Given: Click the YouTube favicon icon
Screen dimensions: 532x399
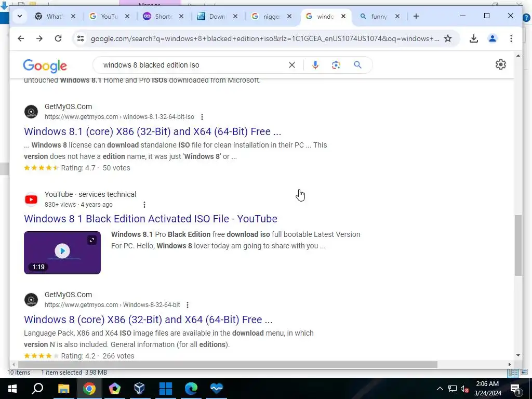Looking at the screenshot, I should click(31, 199).
